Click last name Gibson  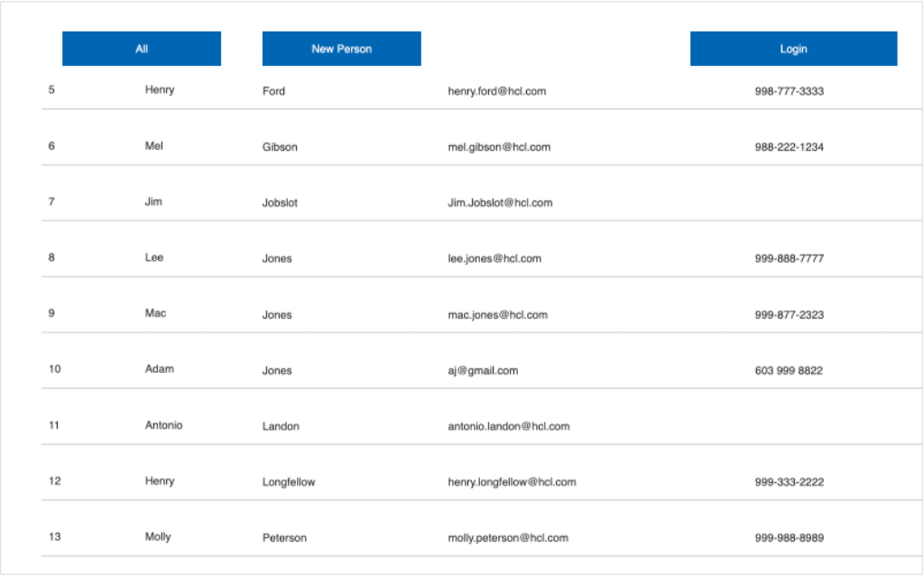click(x=280, y=147)
